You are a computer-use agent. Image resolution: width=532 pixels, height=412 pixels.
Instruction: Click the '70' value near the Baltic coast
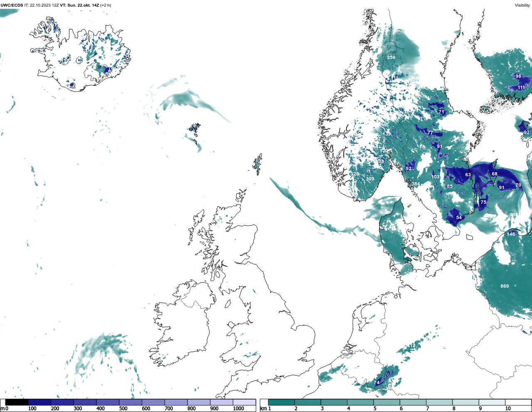(x=518, y=185)
